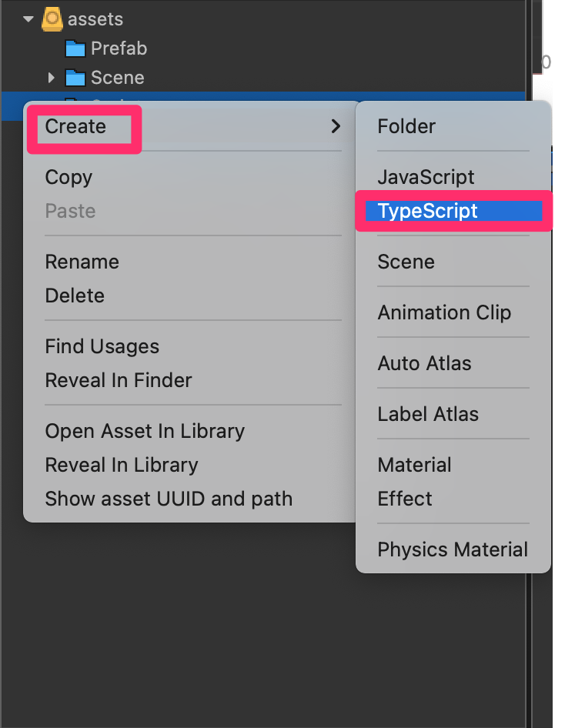Select Find Usages menu entry

click(x=102, y=346)
